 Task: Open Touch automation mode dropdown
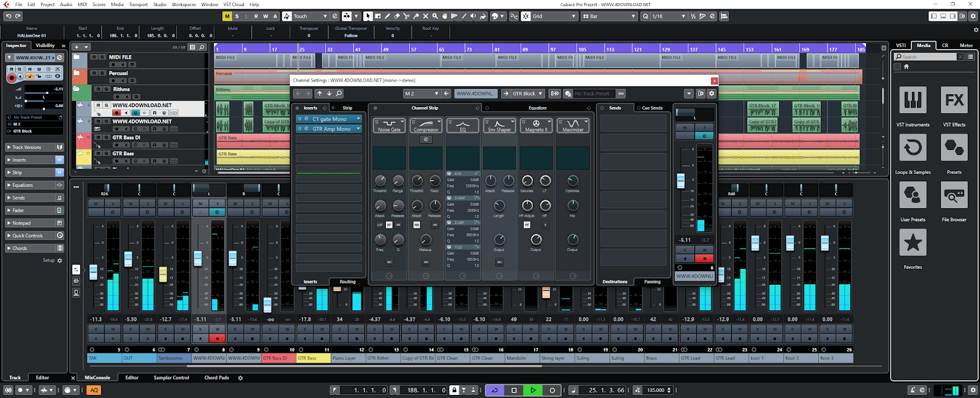pyautogui.click(x=310, y=17)
